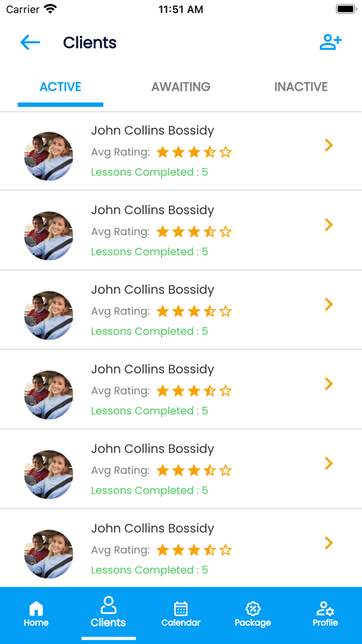Open Profile settings in bottom bar
Image resolution: width=362 pixels, height=644 pixels.
[x=325, y=613]
